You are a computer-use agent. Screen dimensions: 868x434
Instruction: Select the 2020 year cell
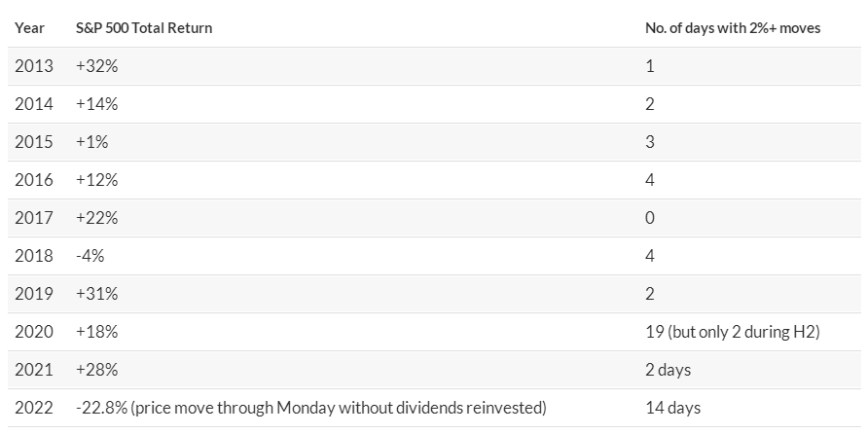tap(33, 332)
